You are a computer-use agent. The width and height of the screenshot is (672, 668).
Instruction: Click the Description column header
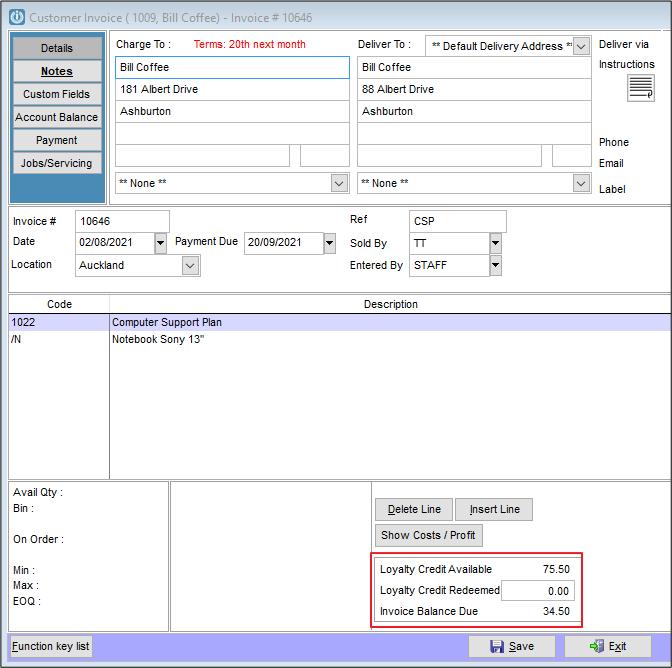[x=390, y=304]
